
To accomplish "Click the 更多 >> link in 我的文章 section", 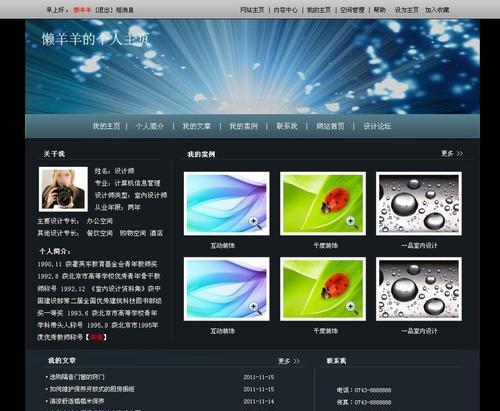I will [x=289, y=361].
